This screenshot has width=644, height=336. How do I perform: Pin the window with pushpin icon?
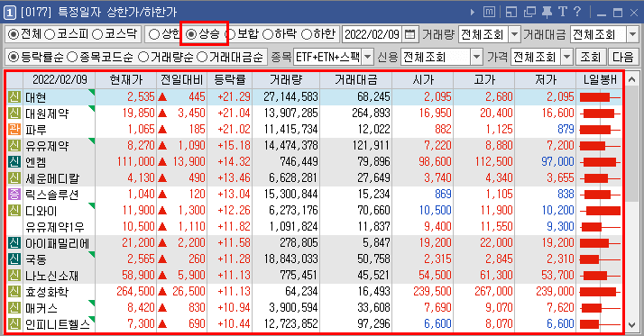547,13
